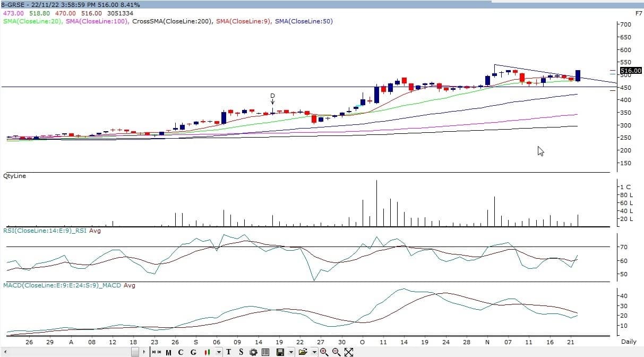Image resolution: width=644 pixels, height=357 pixels.
Task: Expand the open folder dropdown arrow
Action: tap(314, 352)
